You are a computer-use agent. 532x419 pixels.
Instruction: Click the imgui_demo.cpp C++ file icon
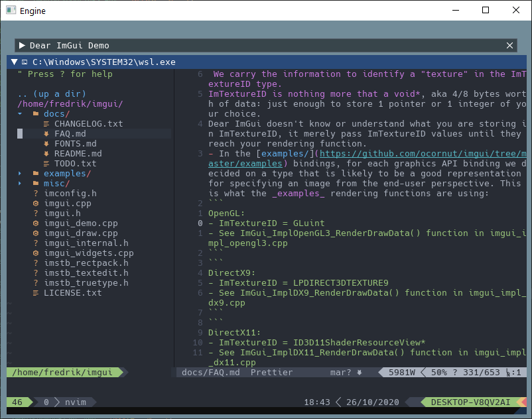click(x=36, y=223)
